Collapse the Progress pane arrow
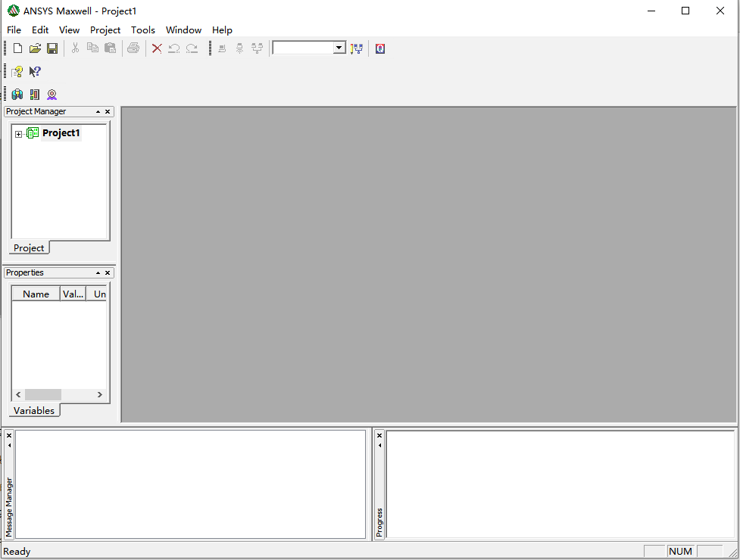Viewport: 740px width, 560px height. tap(379, 446)
